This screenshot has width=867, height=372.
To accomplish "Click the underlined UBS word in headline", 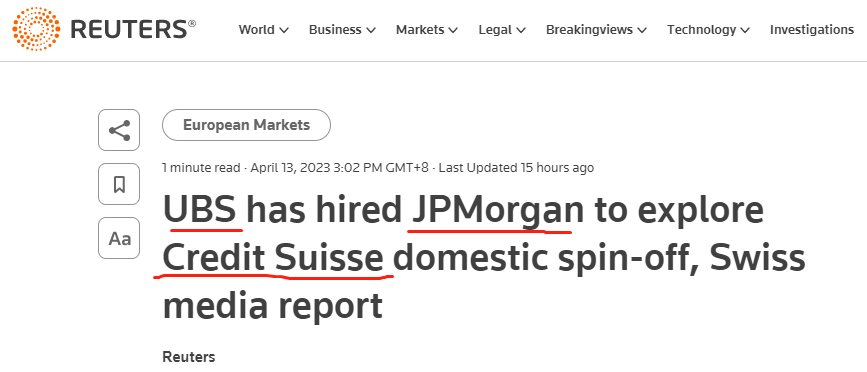I will coord(200,210).
